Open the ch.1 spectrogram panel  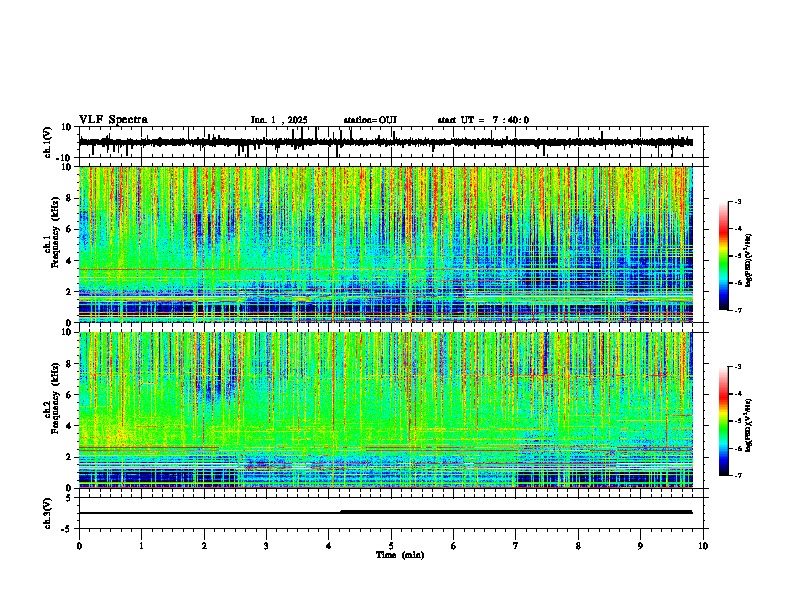(x=386, y=244)
